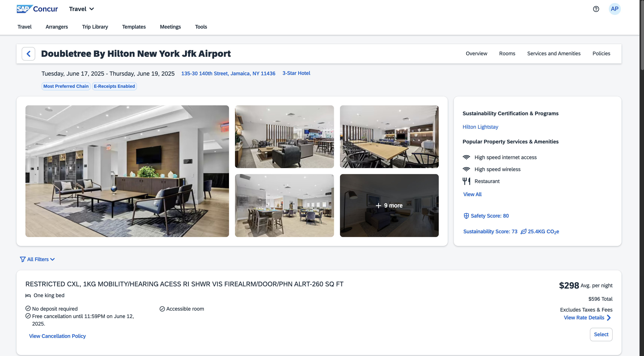Expand the Travel module dropdown
644x356 pixels.
coord(82,9)
